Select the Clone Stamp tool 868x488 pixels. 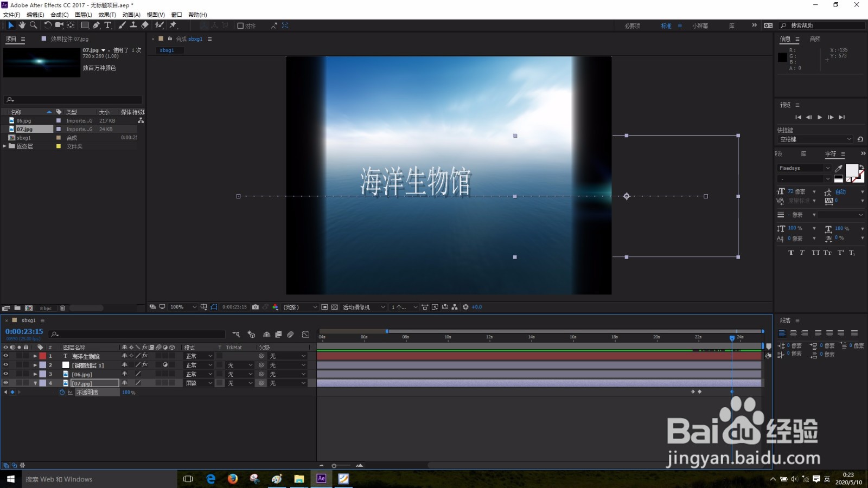coord(133,25)
